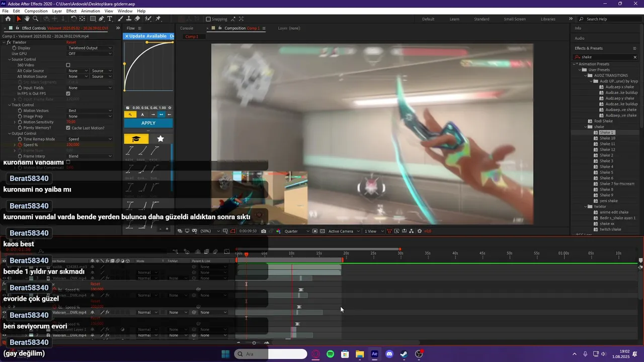
Task: Toggle the region of interest button
Action: [315, 231]
